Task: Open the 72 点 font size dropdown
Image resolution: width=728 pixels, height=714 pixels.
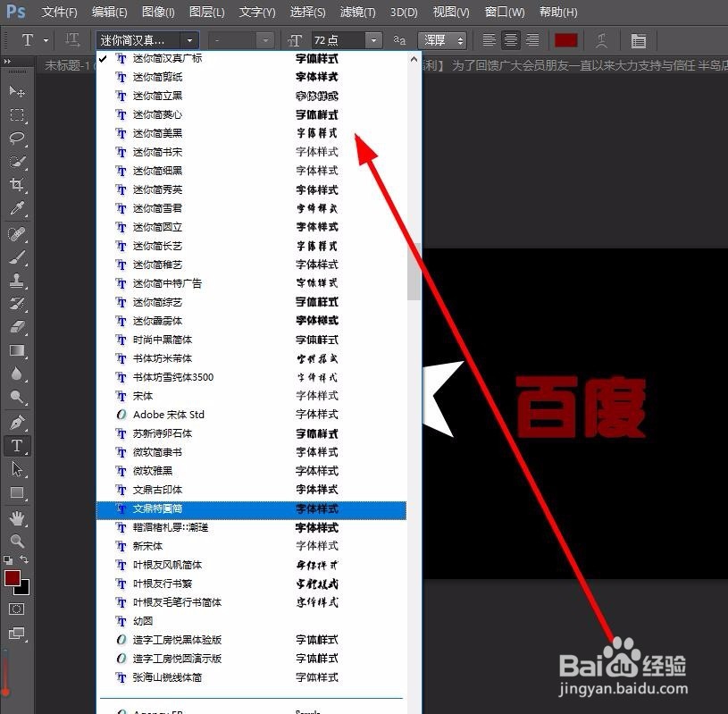Action: tap(373, 40)
